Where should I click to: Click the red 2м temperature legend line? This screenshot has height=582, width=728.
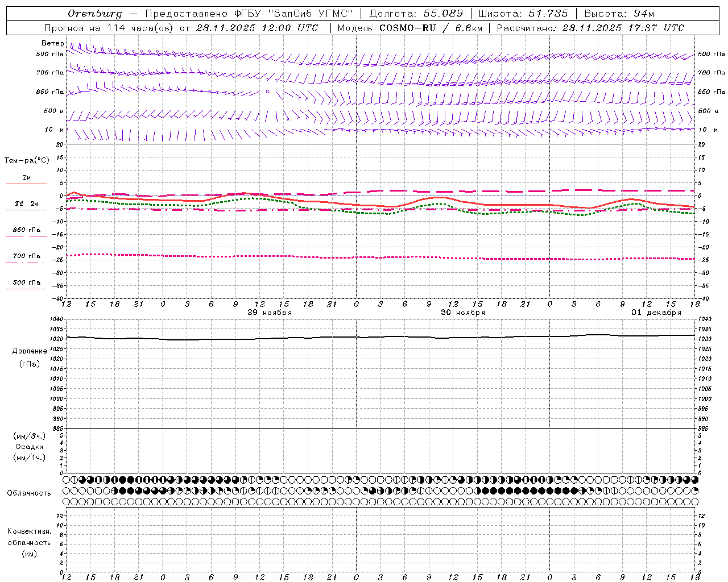click(26, 184)
